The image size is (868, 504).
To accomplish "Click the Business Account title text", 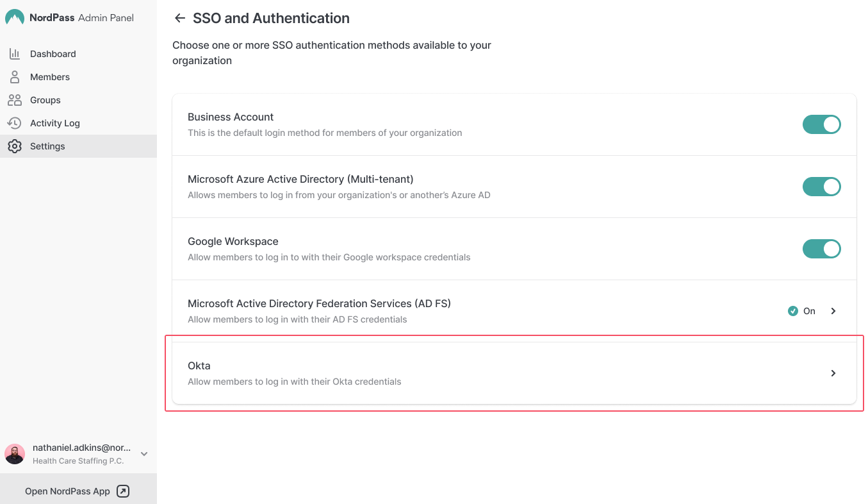I will pos(231,117).
